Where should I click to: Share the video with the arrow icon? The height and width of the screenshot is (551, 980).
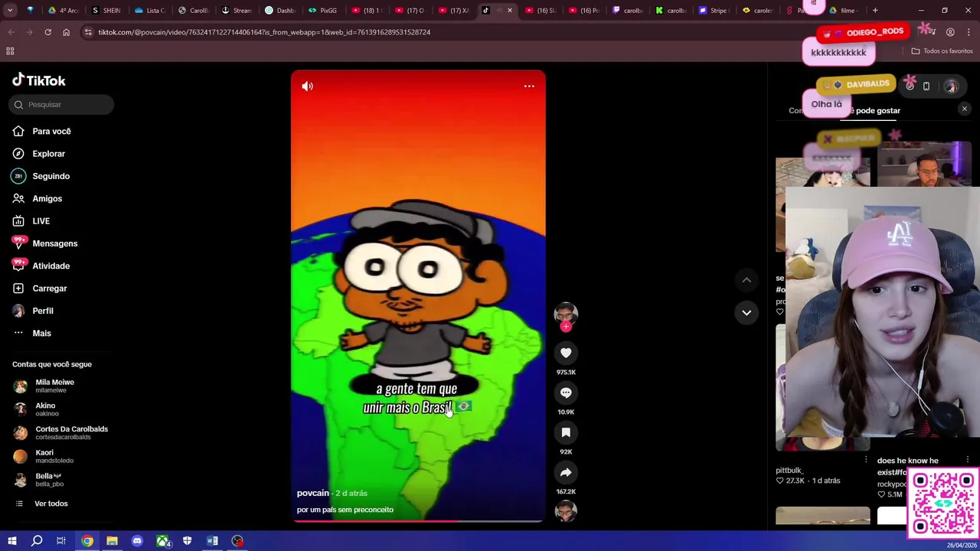(x=566, y=472)
